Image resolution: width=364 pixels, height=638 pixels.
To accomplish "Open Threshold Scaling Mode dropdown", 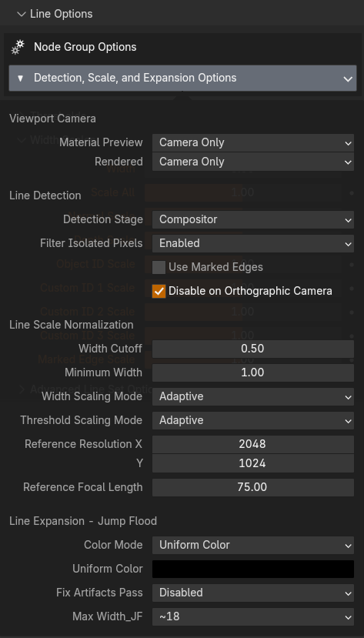I will click(253, 420).
